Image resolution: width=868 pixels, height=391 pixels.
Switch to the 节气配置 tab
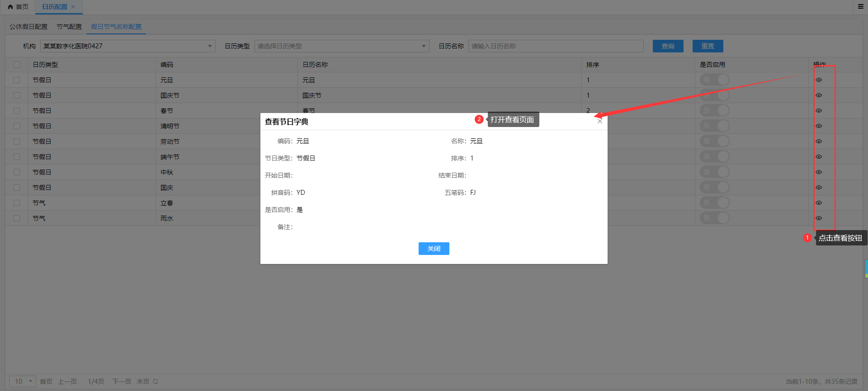(69, 27)
